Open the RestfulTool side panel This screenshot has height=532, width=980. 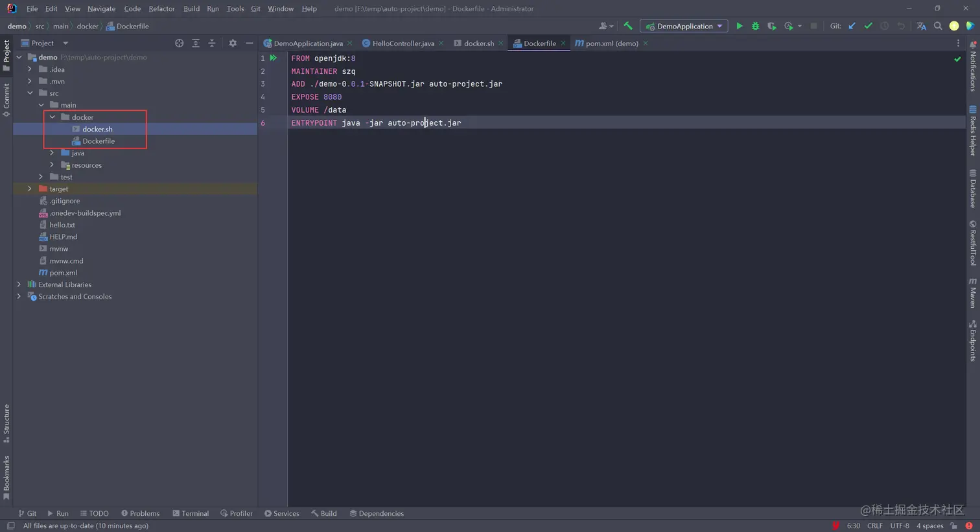972,243
